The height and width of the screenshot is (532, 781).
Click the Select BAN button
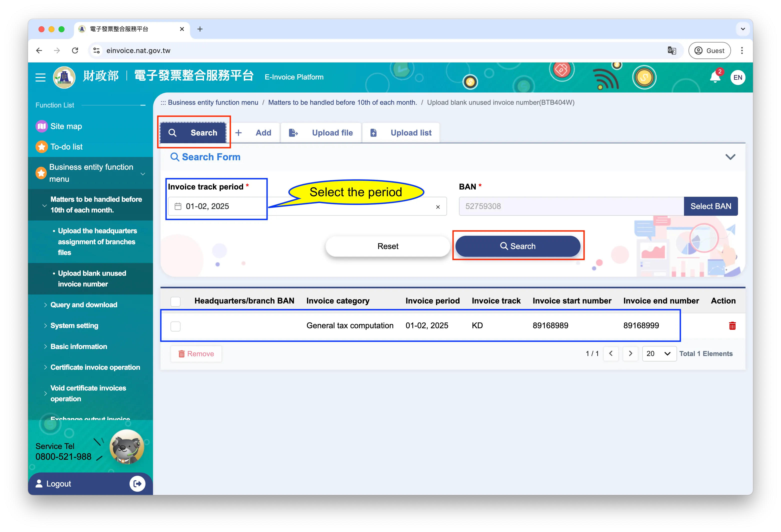pos(710,206)
